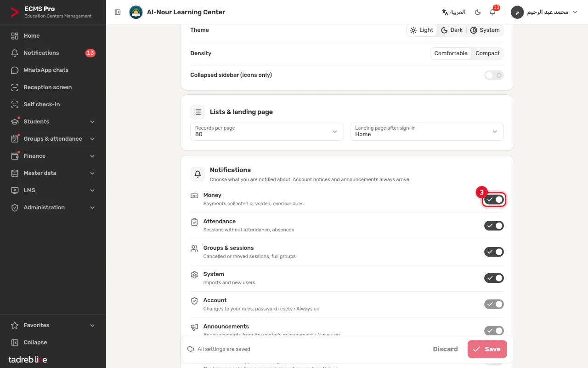The width and height of the screenshot is (588, 368).
Task: Toggle System notifications switch
Action: 494,278
